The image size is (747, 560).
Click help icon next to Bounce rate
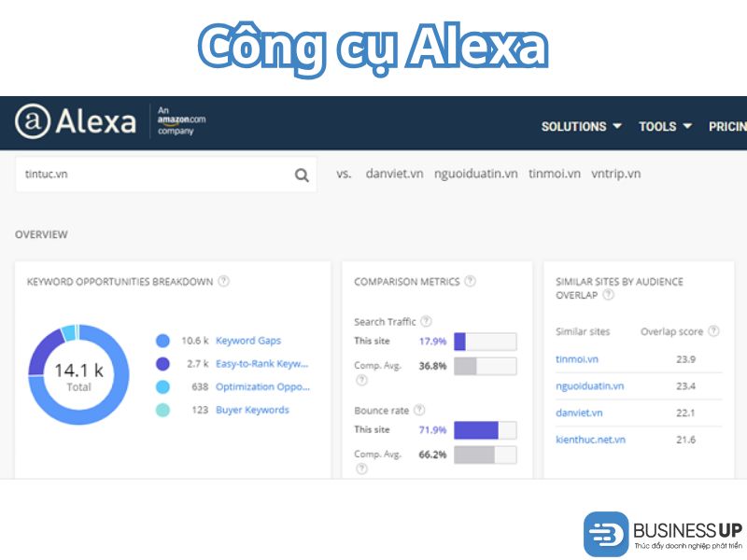419,410
